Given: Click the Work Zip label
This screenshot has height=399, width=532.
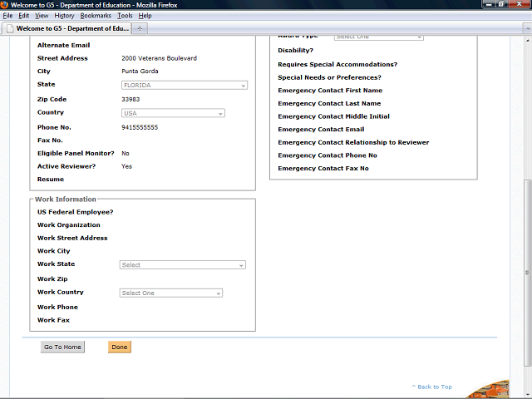Looking at the screenshot, I should coord(52,279).
